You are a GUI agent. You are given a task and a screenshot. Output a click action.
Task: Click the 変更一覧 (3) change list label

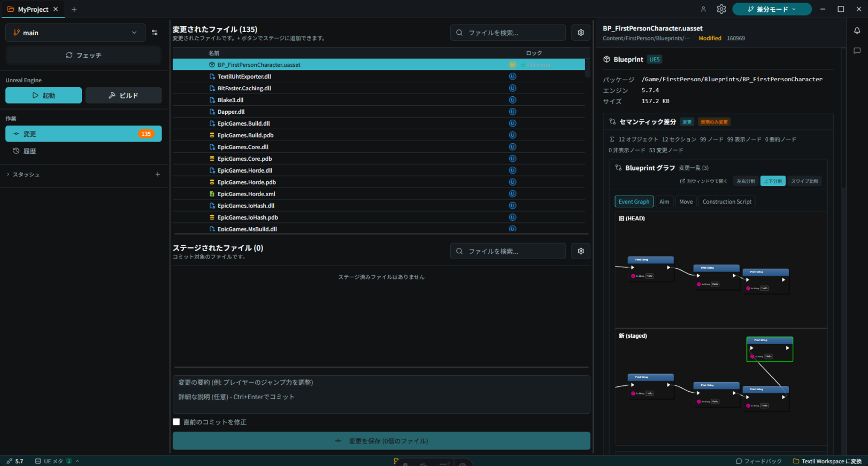[694, 168]
